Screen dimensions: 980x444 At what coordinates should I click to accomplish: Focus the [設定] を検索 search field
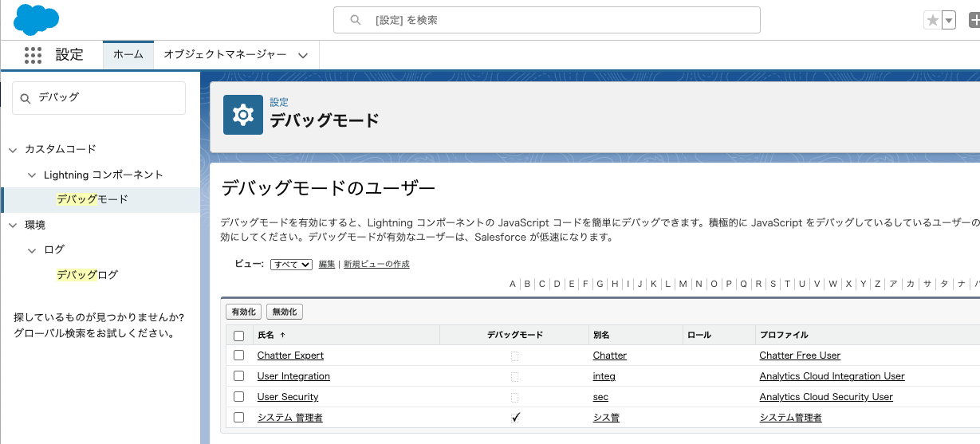tap(546, 20)
